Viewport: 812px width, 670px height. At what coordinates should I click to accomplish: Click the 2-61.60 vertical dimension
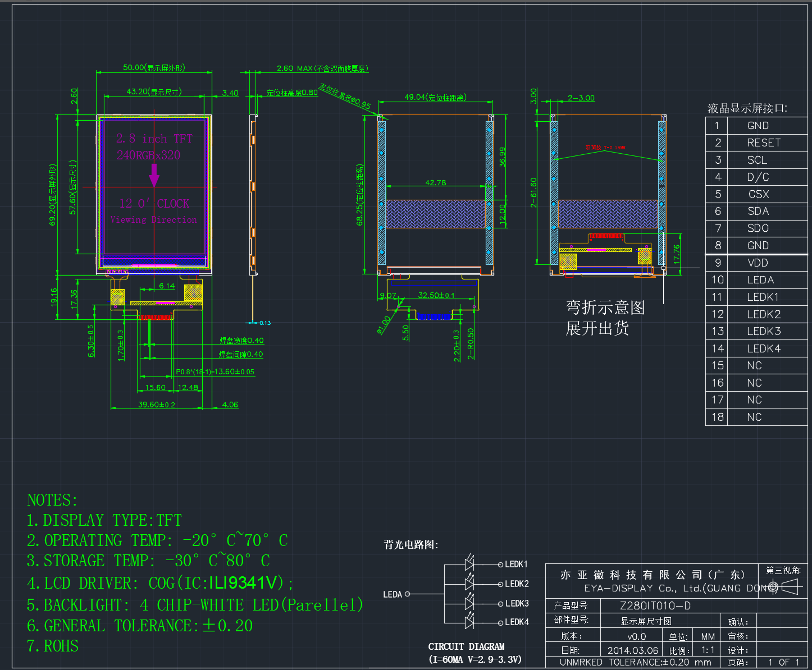pyautogui.click(x=533, y=192)
